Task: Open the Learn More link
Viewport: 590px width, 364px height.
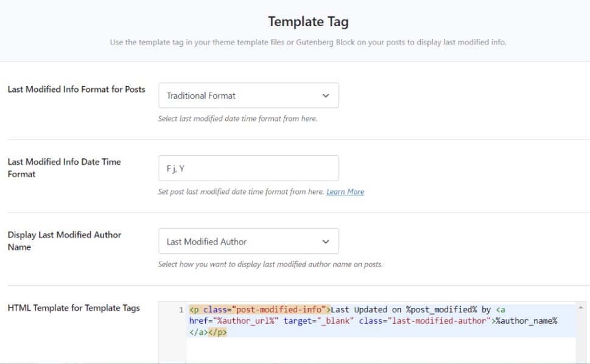Action: pos(345,192)
